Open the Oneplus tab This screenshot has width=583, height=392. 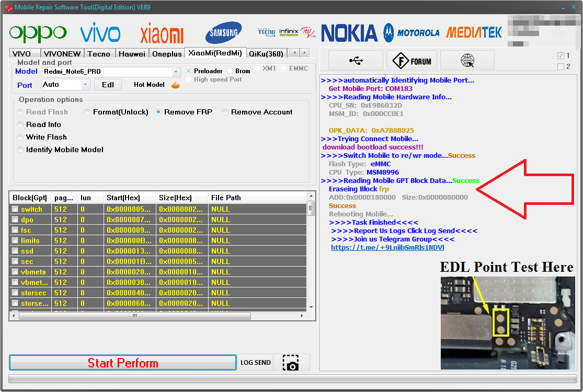click(x=167, y=54)
